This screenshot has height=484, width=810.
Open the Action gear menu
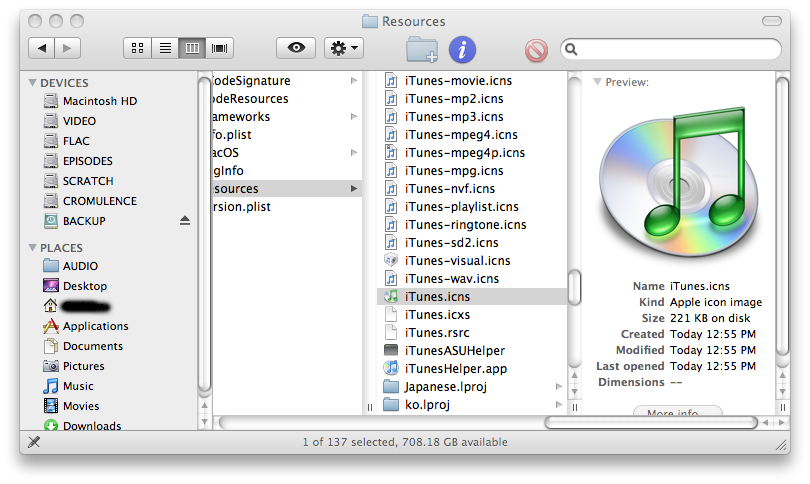point(344,48)
